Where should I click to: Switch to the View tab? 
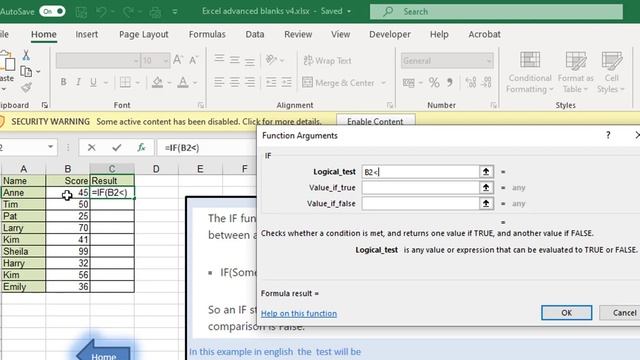coord(340,34)
